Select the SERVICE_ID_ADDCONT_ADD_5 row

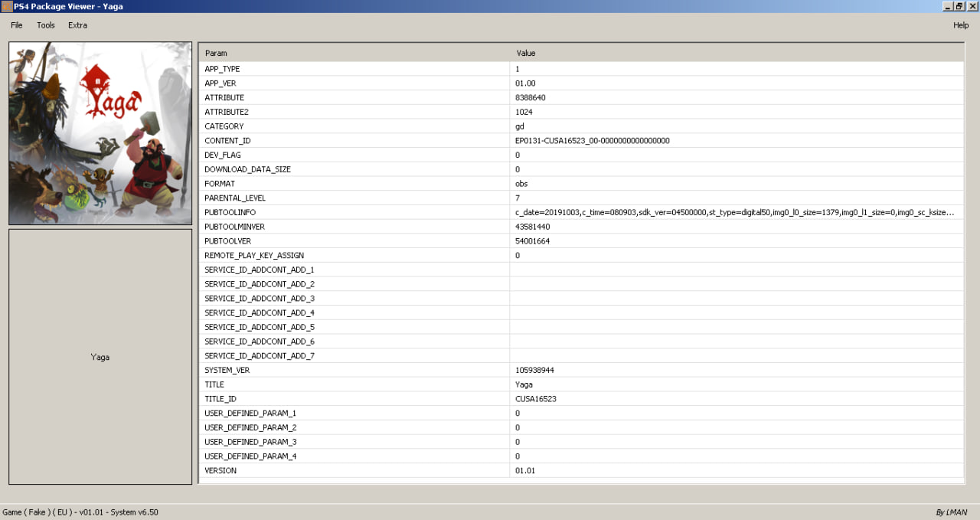coord(582,327)
